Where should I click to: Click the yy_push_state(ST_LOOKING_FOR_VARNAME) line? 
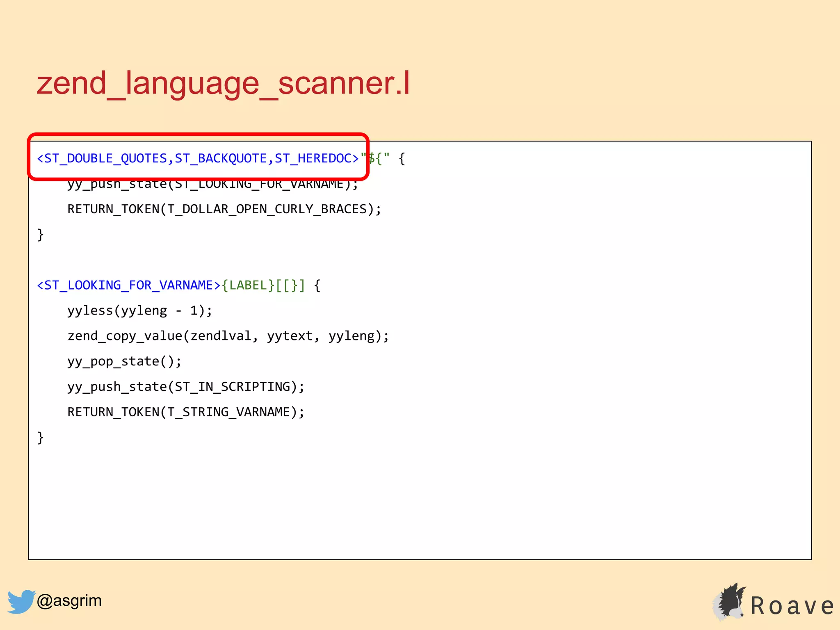213,184
